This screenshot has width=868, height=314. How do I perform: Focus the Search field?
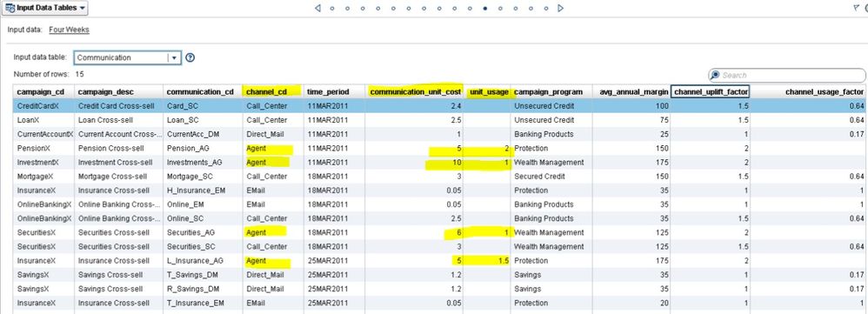tap(786, 75)
